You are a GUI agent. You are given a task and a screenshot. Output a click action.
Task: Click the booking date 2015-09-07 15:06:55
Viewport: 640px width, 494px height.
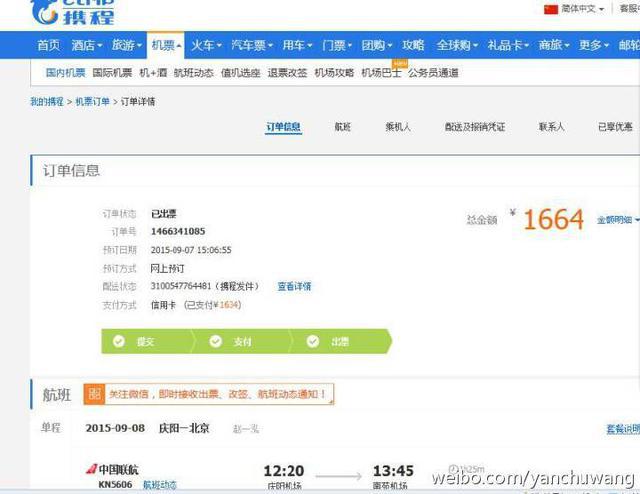pyautogui.click(x=191, y=250)
